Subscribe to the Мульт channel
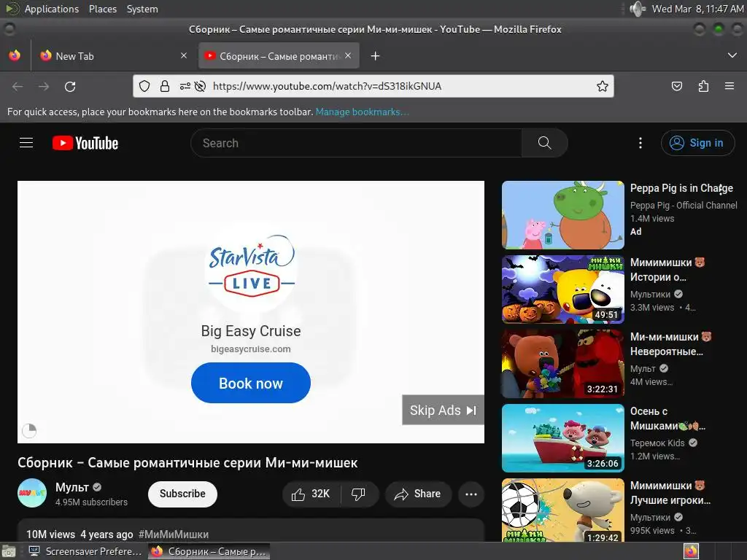This screenshot has width=747, height=560. coord(182,494)
